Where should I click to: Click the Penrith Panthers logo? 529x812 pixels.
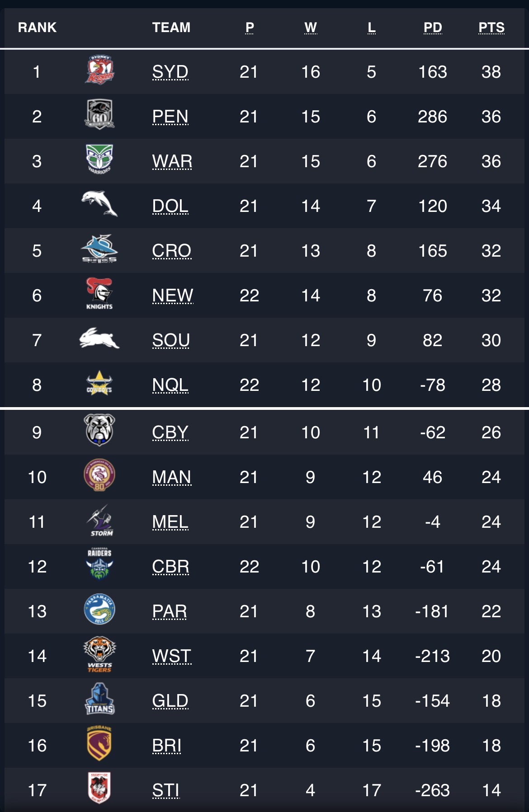[x=99, y=114]
